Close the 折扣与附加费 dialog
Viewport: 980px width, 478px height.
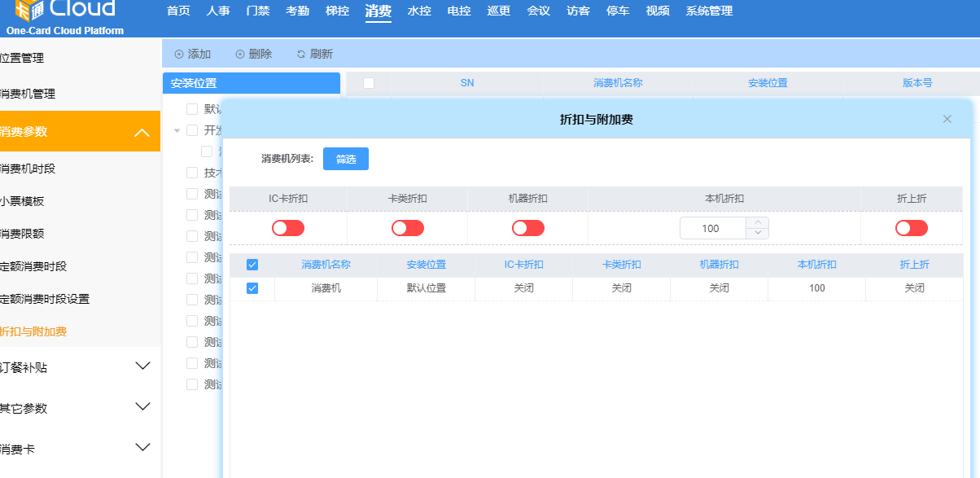point(947,119)
